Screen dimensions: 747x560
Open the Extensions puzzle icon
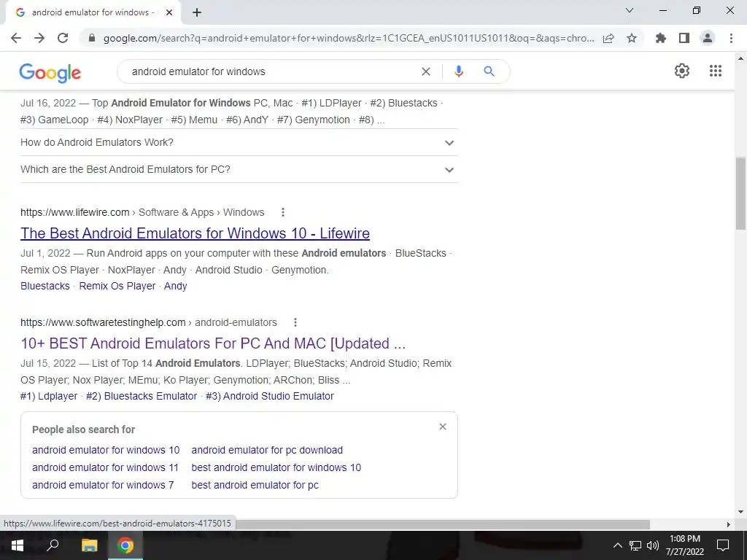661,38
